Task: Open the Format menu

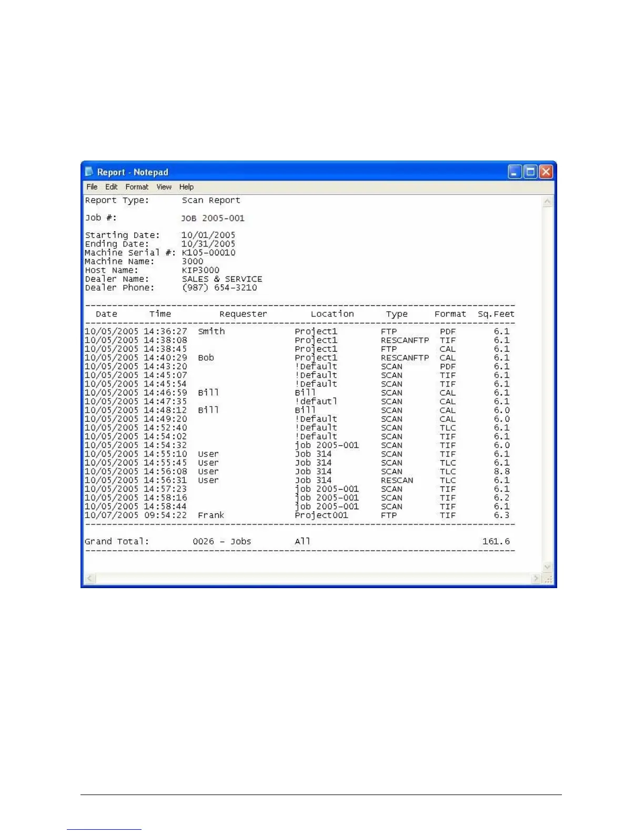Action: [137, 187]
